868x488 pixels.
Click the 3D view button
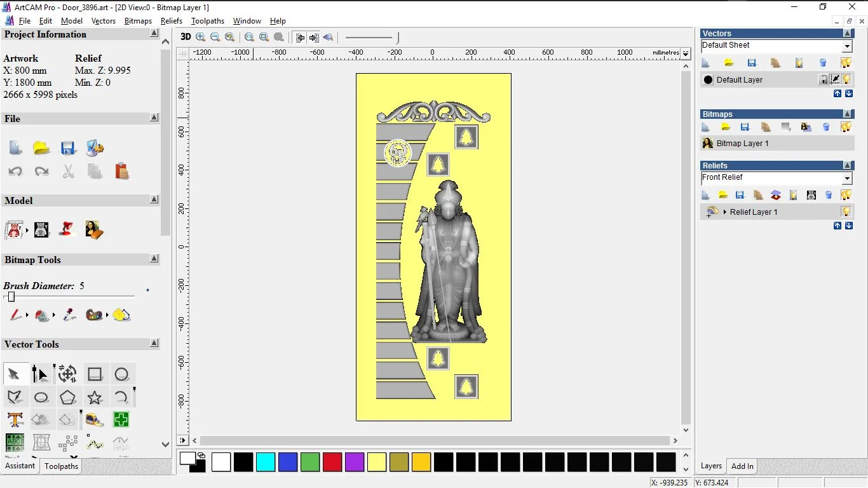point(186,37)
